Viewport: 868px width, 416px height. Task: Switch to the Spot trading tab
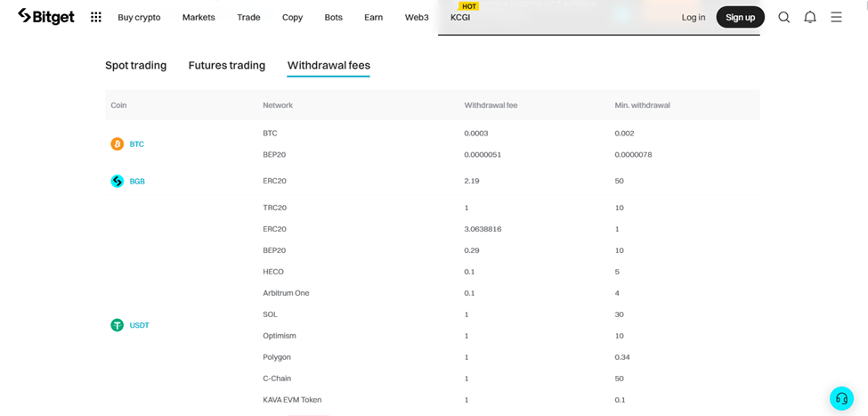click(135, 65)
